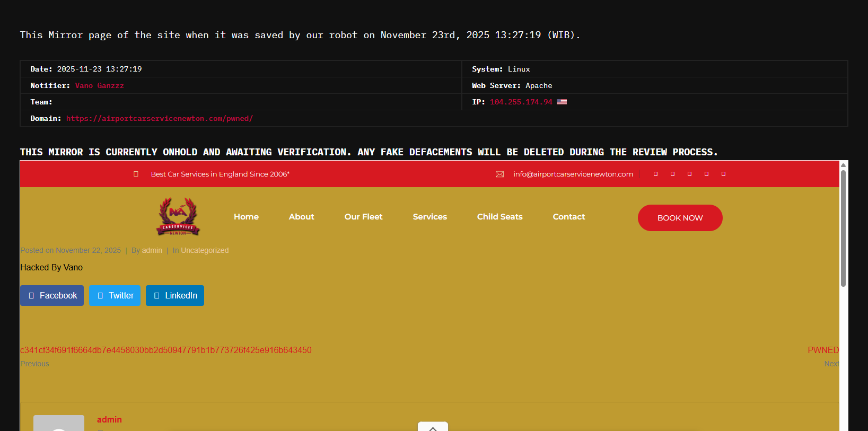The image size is (868, 431).
Task: Click the scroll-to-top chevron at page bottom
Action: click(x=433, y=427)
